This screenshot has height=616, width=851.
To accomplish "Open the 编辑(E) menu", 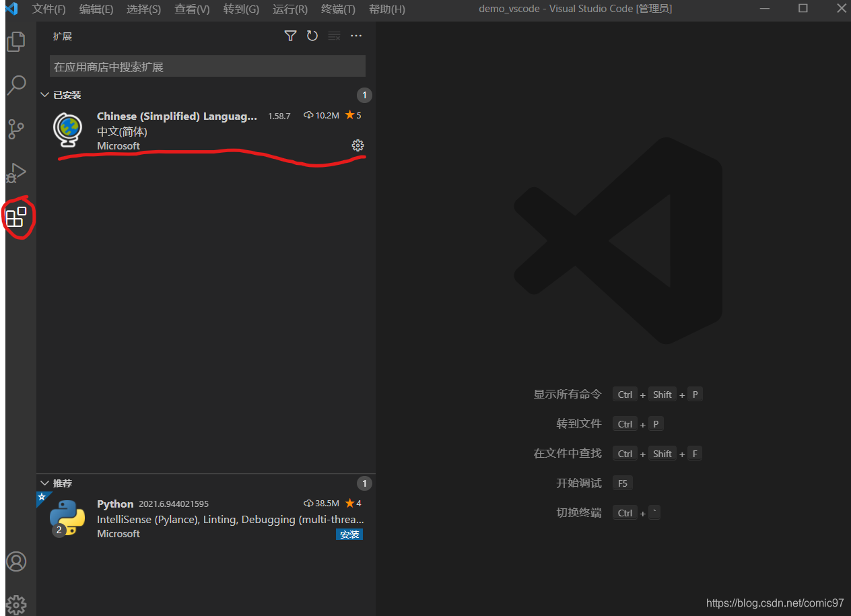I will pyautogui.click(x=96, y=9).
